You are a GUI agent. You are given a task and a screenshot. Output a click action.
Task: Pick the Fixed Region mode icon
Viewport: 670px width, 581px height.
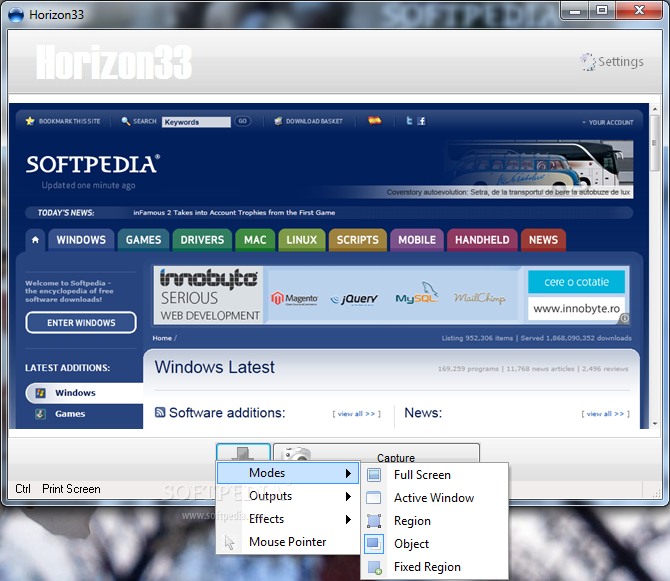[x=374, y=567]
